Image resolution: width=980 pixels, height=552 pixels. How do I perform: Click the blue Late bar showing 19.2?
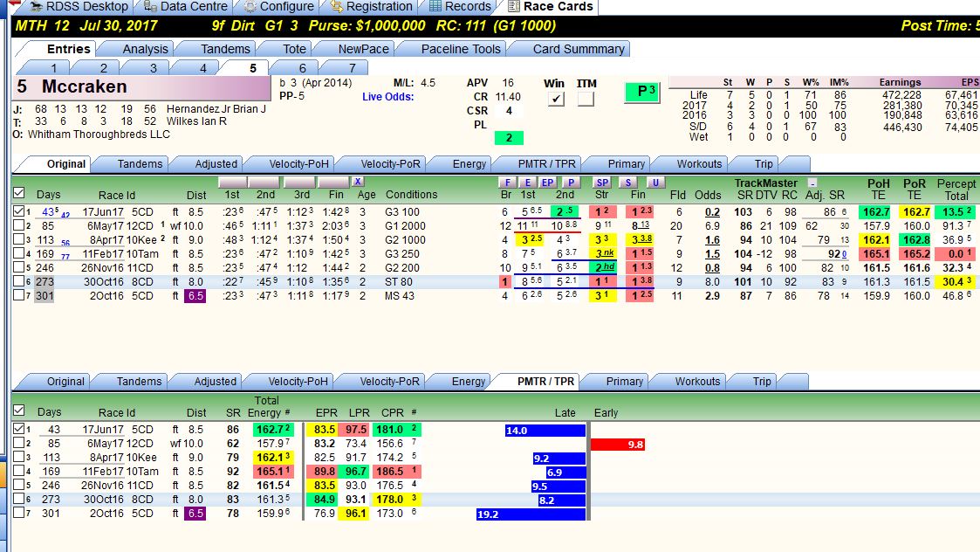tap(531, 514)
